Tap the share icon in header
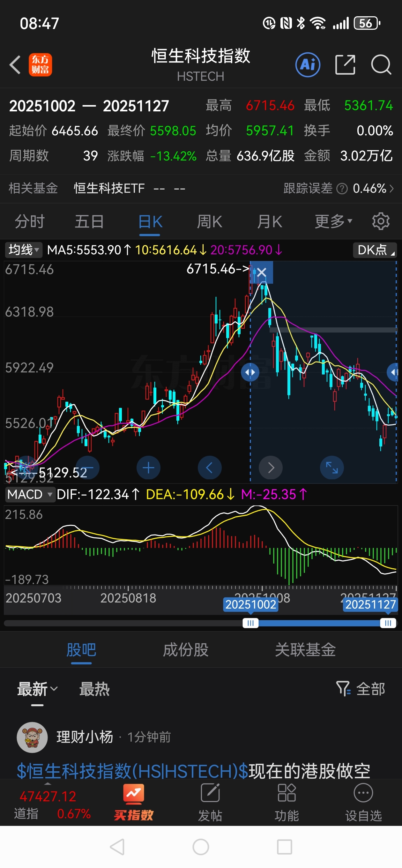 (345, 65)
